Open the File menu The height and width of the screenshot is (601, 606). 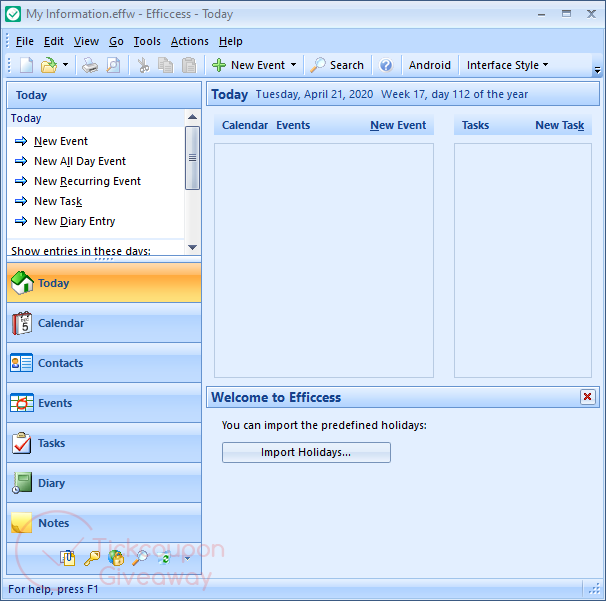point(24,41)
